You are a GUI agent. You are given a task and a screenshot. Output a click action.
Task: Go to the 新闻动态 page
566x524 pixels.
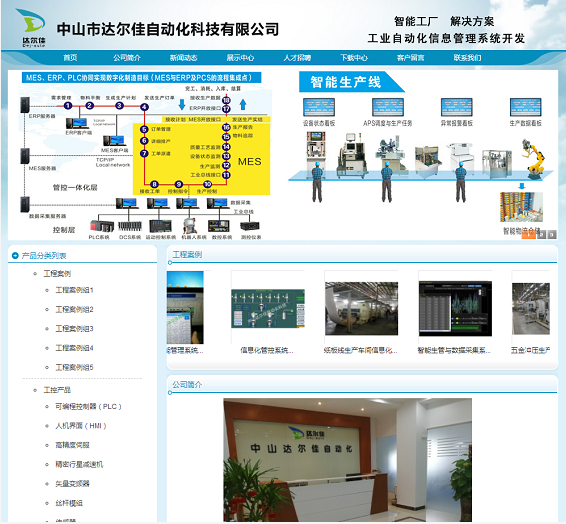[x=183, y=58]
